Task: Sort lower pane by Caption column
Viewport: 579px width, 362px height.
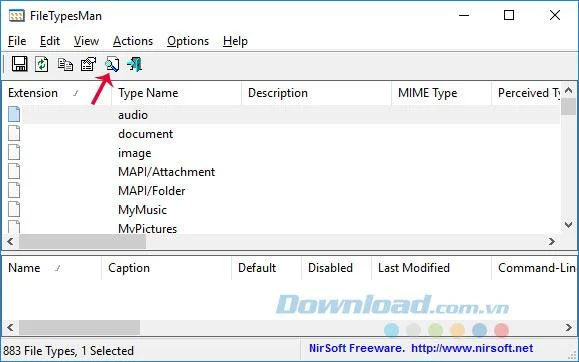Action: [167, 268]
